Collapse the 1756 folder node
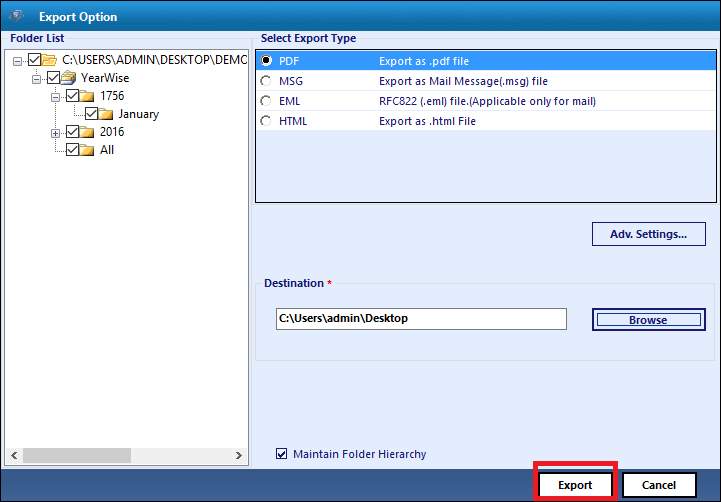This screenshot has width=721, height=502. point(55,97)
